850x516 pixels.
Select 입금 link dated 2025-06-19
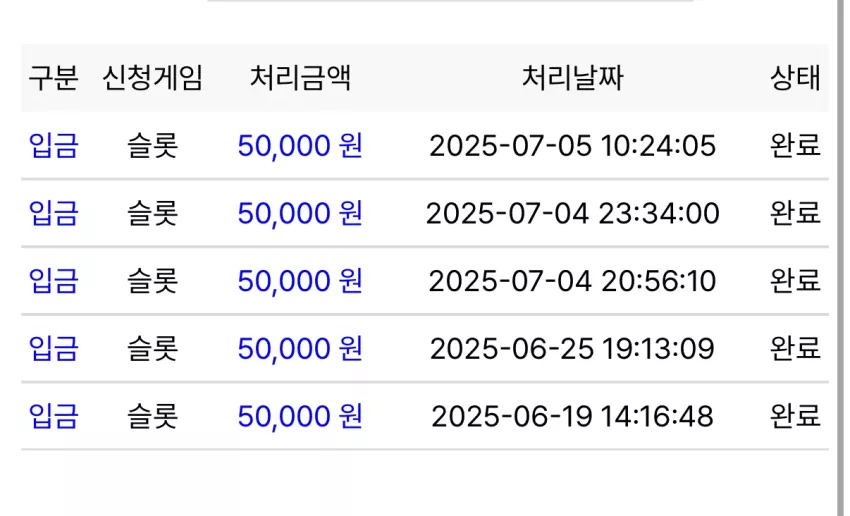coord(53,416)
